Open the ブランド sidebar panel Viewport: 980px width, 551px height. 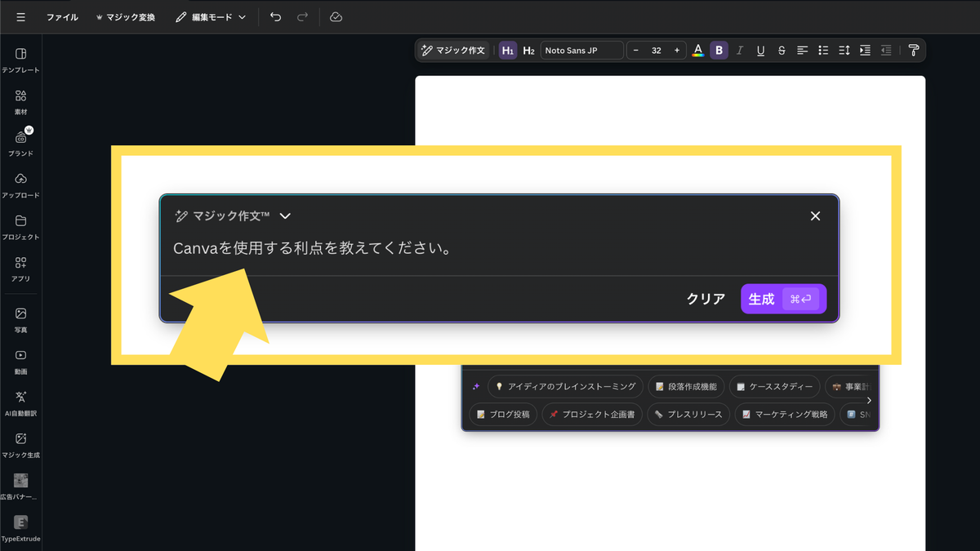pyautogui.click(x=20, y=144)
